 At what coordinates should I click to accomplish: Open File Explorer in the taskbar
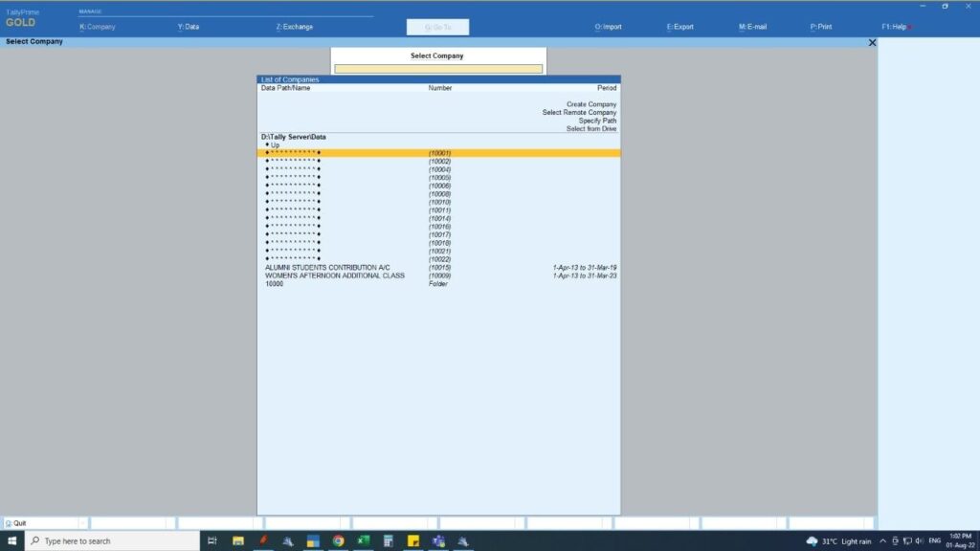238,540
